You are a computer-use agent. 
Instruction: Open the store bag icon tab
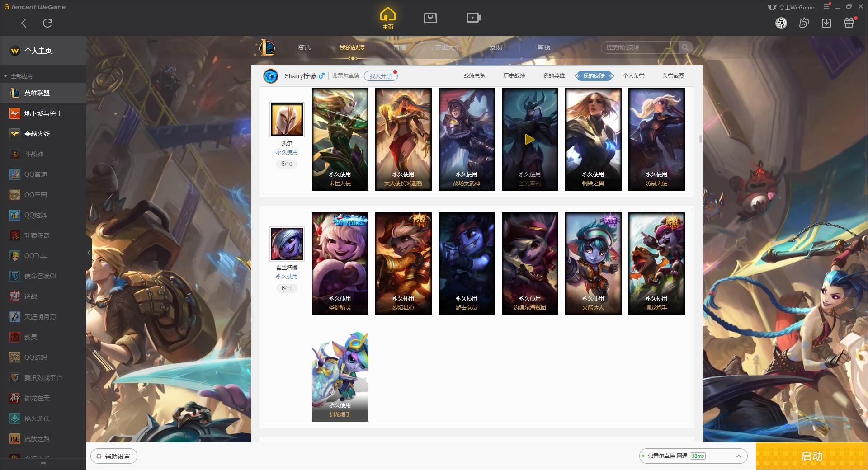[x=430, y=18]
